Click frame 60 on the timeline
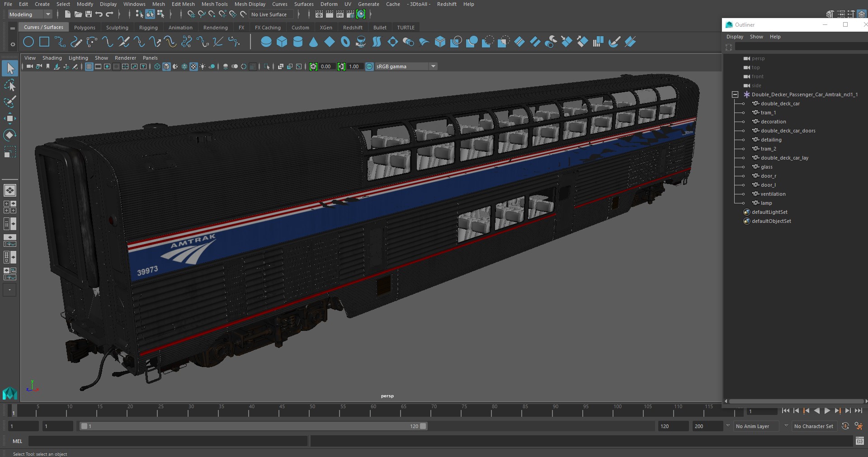The height and width of the screenshot is (457, 868). [x=373, y=411]
